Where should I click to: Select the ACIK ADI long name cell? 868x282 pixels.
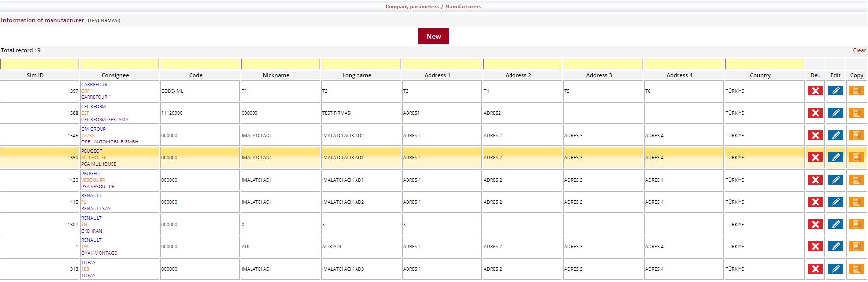(361, 247)
